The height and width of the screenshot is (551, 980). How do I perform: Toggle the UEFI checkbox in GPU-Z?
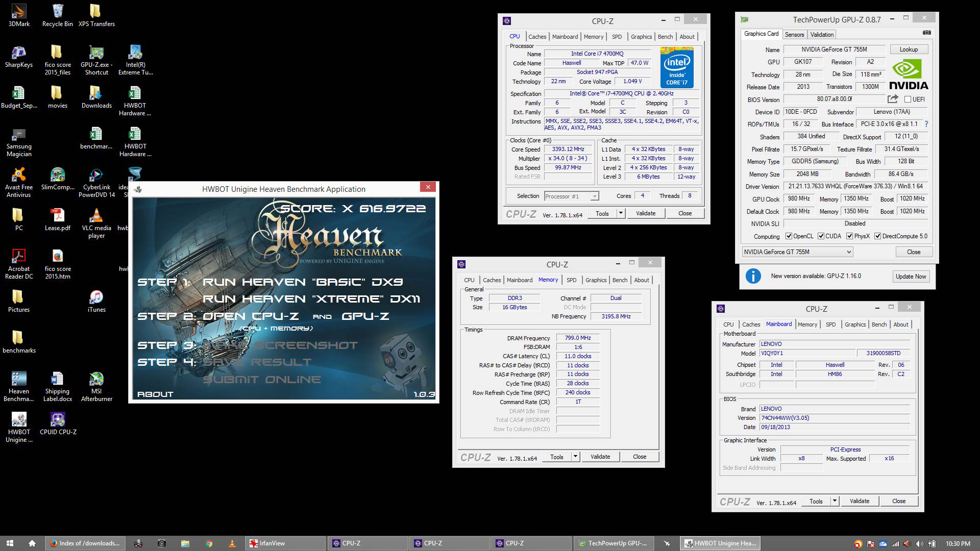pos(908,99)
